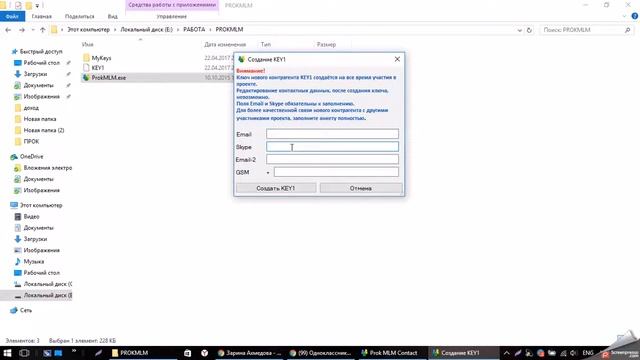Switch the ENG input language indicator
This screenshot has height=360, width=640.
coord(588,353)
